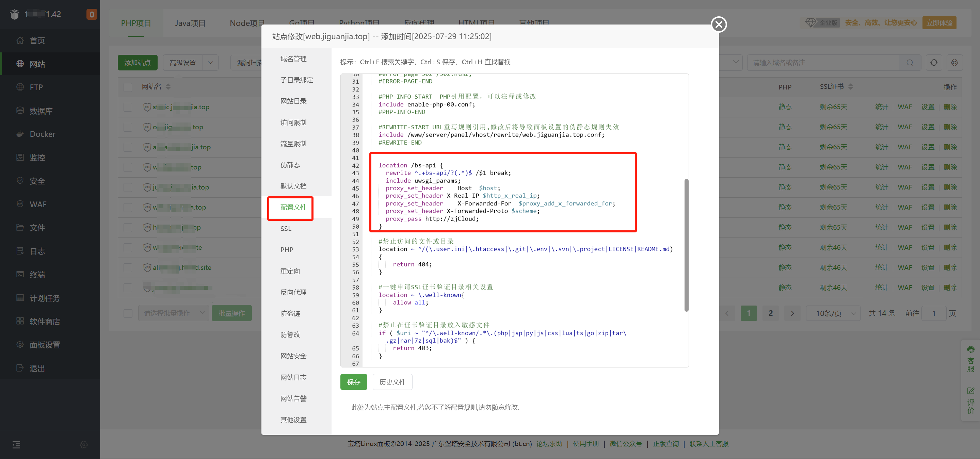Open SSL in dialog menu
This screenshot has height=459, width=980.
pos(286,229)
